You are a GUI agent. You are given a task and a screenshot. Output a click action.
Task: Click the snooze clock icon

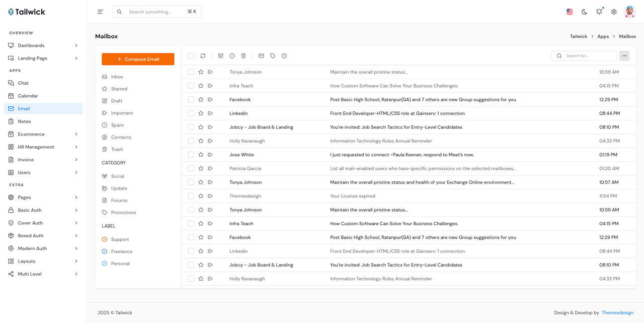pyautogui.click(x=284, y=56)
